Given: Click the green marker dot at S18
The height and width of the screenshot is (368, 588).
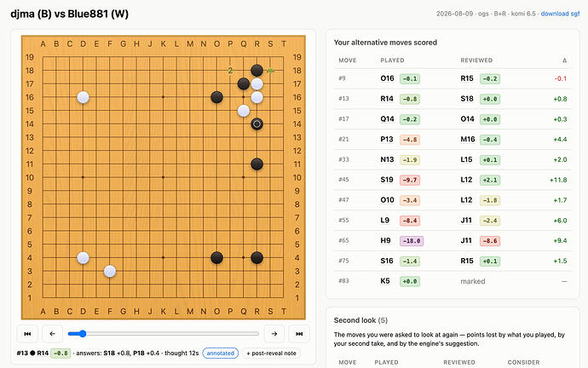Looking at the screenshot, I should 270,71.
